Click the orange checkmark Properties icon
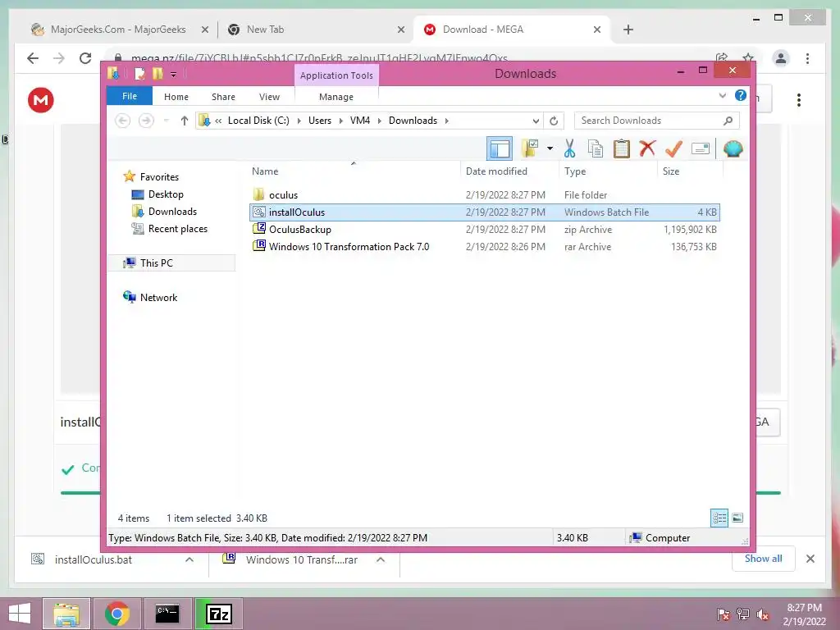 pos(673,148)
